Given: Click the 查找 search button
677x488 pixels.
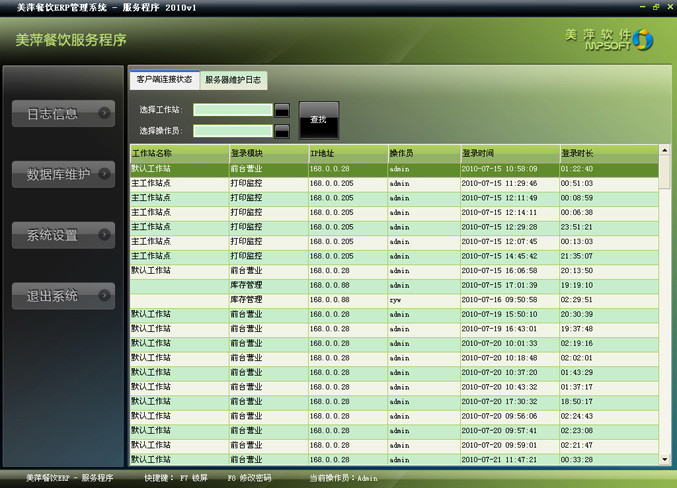Looking at the screenshot, I should point(319,120).
